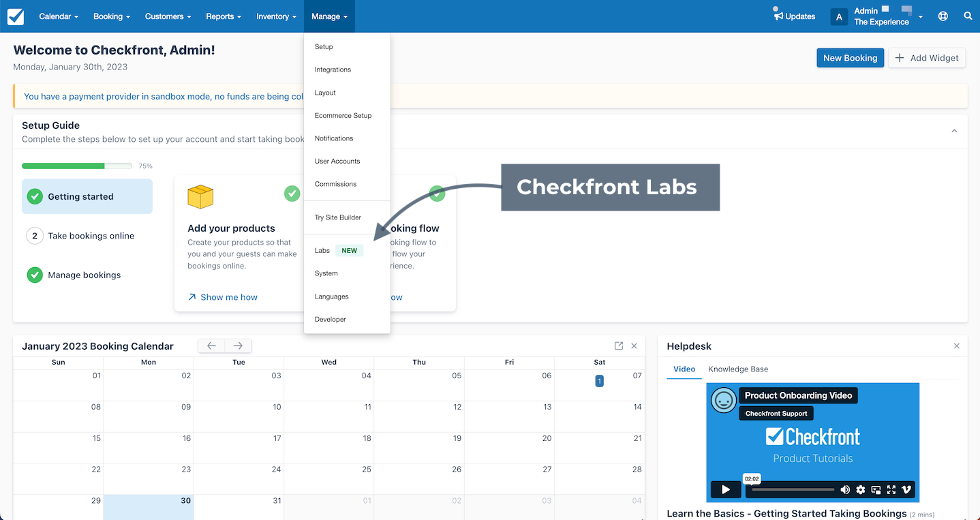
Task: Open the Booking dropdown menu
Action: 112,16
